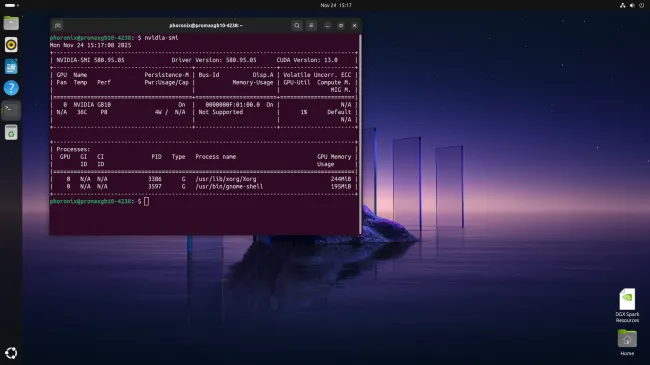Show Applications via Ubuntu logo button
This screenshot has height=365, width=650.
11,353
